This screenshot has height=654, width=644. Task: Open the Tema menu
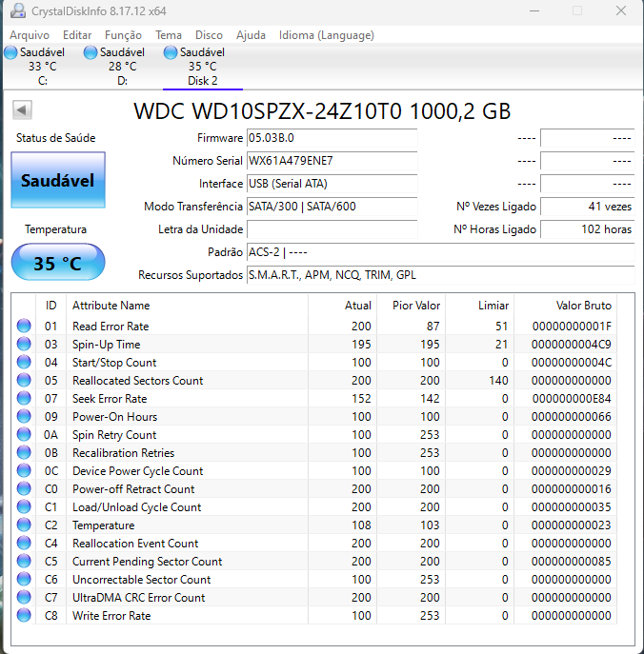[x=169, y=35]
